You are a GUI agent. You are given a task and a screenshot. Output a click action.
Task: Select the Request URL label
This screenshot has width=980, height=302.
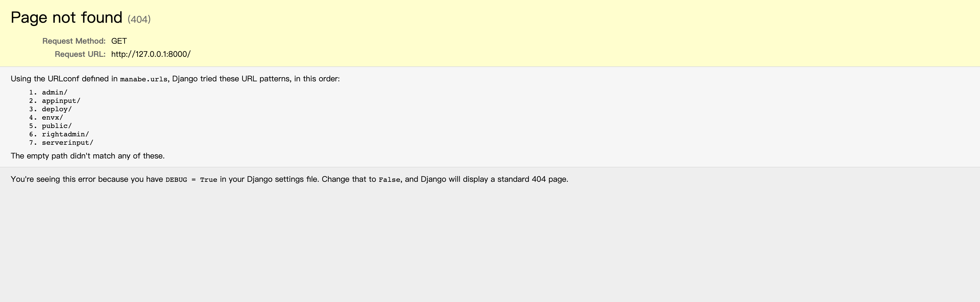point(80,54)
